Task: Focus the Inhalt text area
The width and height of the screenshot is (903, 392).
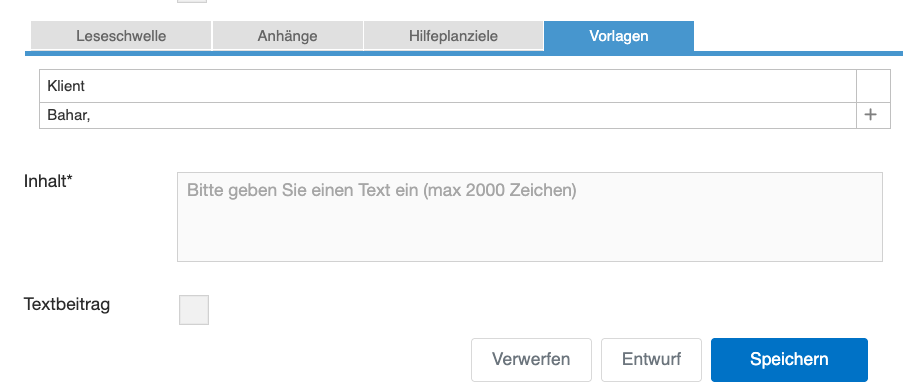Action: click(530, 217)
